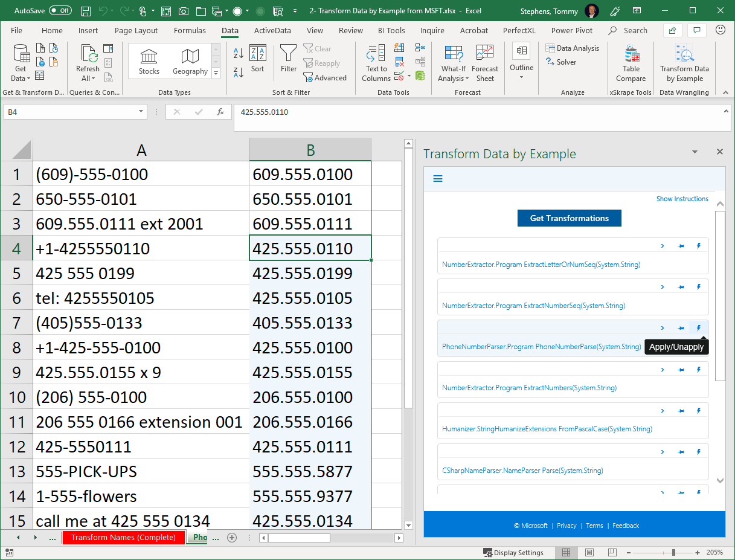Viewport: 735px width, 560px height.
Task: Click the smiley feedback icon
Action: click(x=720, y=30)
